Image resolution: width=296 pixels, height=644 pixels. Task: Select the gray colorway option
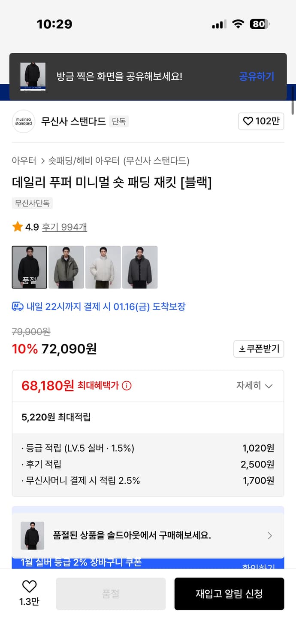click(140, 267)
